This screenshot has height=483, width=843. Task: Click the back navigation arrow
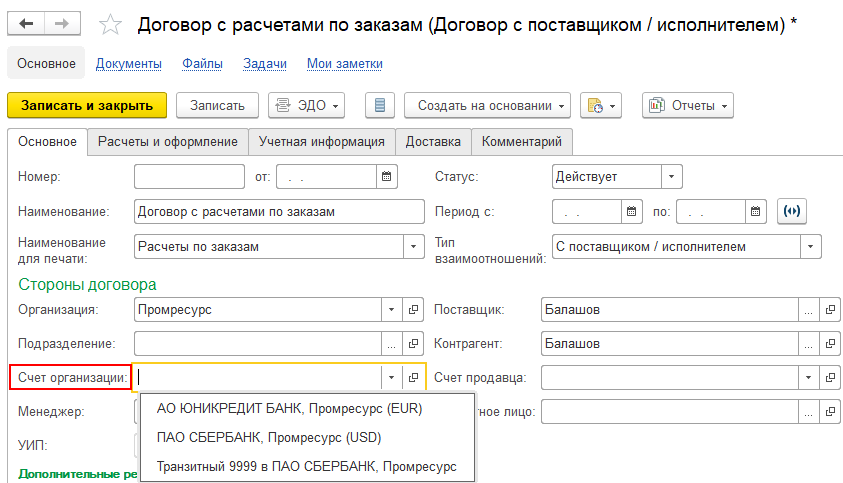[x=27, y=23]
